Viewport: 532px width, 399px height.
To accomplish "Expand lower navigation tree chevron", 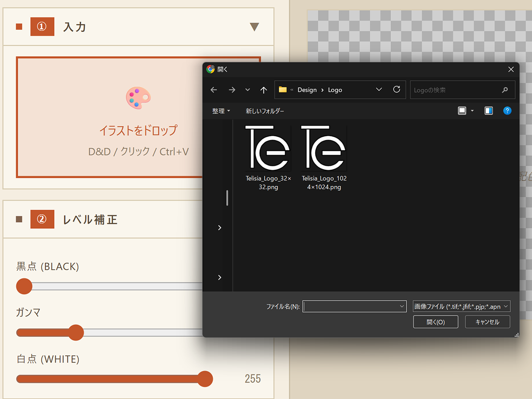I will [219, 278].
